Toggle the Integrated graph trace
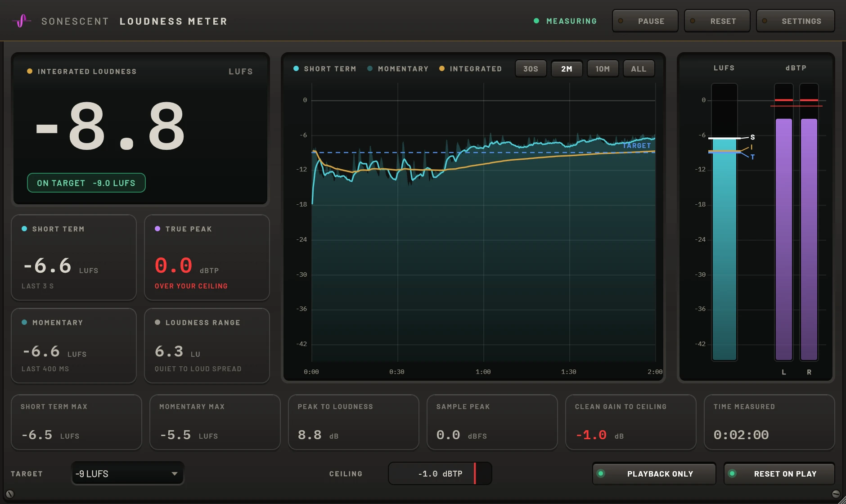This screenshot has width=846, height=504. (470, 69)
